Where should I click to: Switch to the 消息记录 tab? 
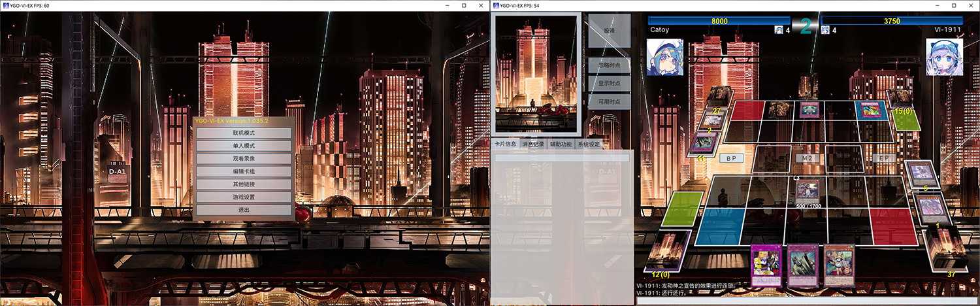533,144
